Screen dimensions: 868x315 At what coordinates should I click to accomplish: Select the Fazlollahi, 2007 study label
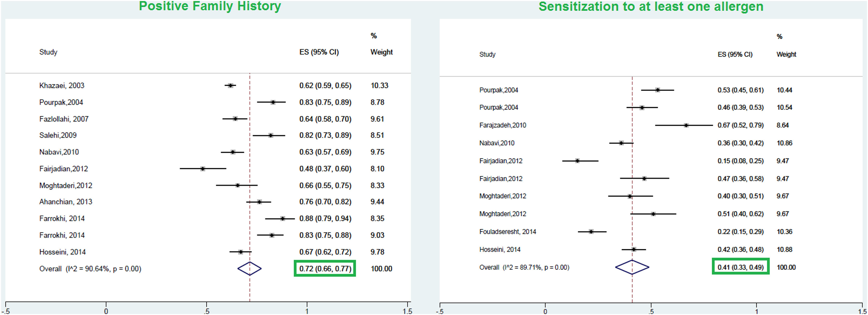coord(64,119)
